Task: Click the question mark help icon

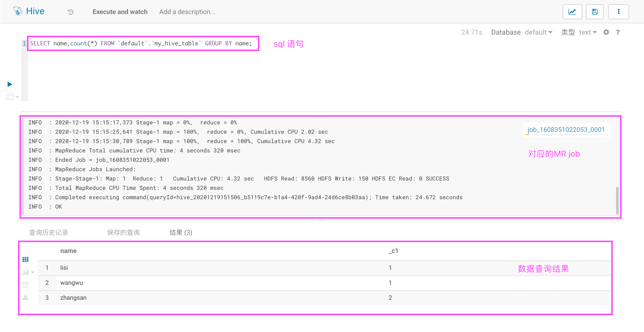Action: pos(618,32)
